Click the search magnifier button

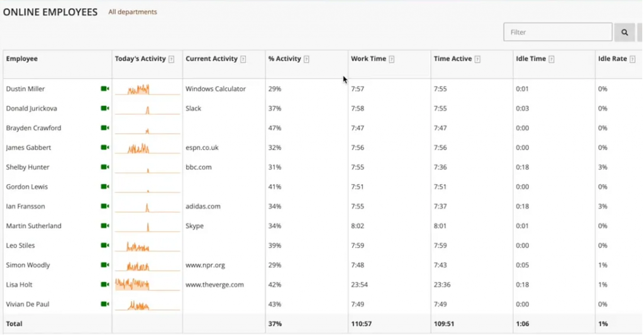click(x=625, y=32)
